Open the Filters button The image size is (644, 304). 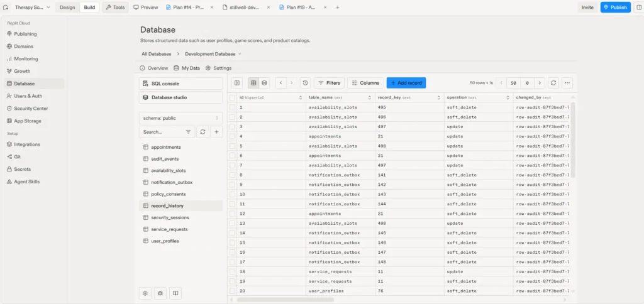pyautogui.click(x=330, y=83)
